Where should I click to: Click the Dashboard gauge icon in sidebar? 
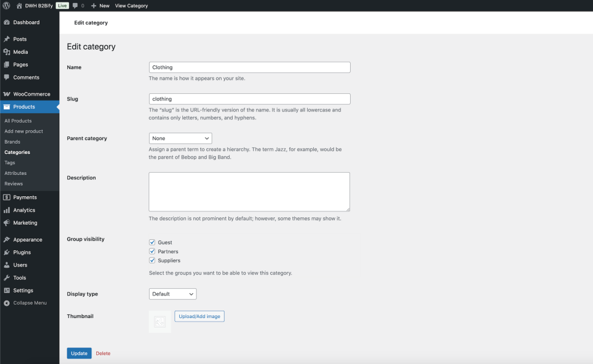pos(7,22)
